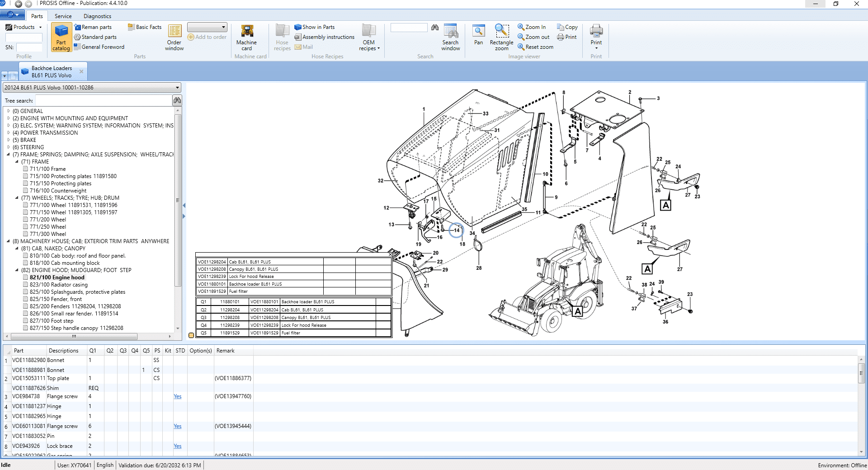The height and width of the screenshot is (470, 868).
Task: Switch to the Diagnostics tab
Action: (97, 16)
